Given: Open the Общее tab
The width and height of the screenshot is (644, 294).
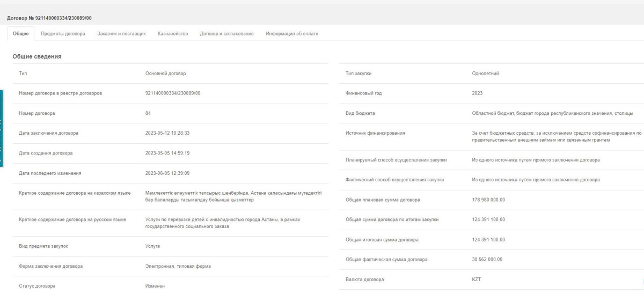Looking at the screenshot, I should pos(20,34).
